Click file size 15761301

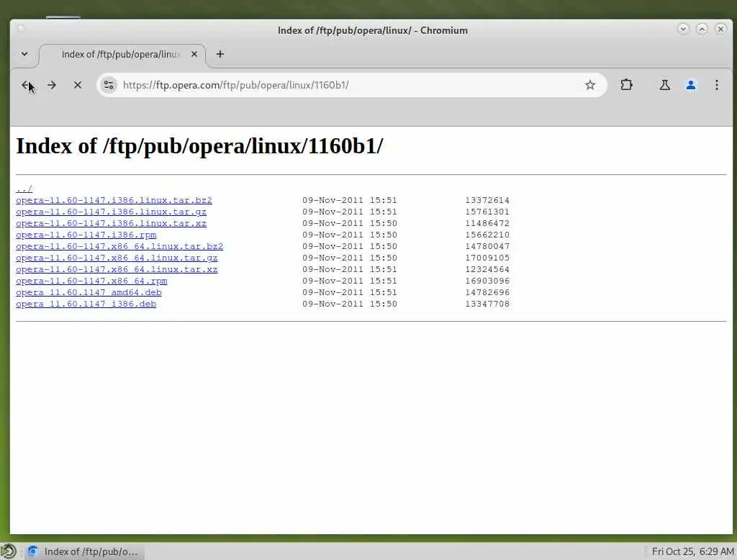pos(487,212)
